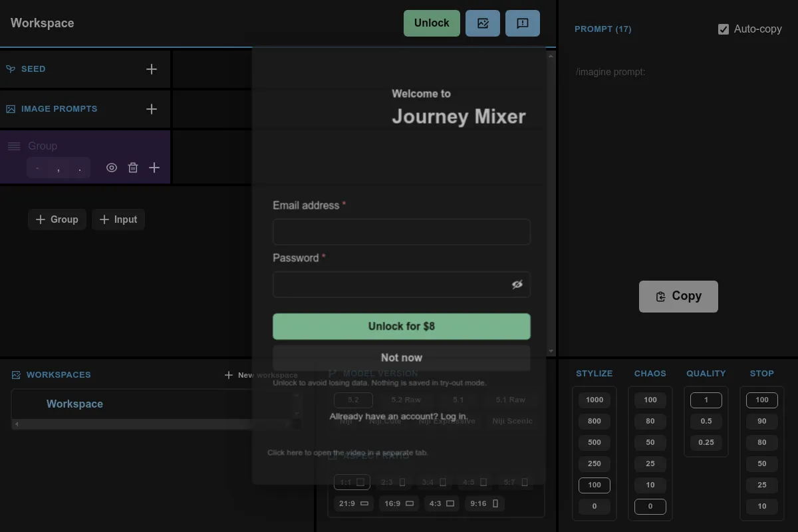Image resolution: width=798 pixels, height=532 pixels.
Task: Grab the Group drag handle icon
Action: (14, 146)
